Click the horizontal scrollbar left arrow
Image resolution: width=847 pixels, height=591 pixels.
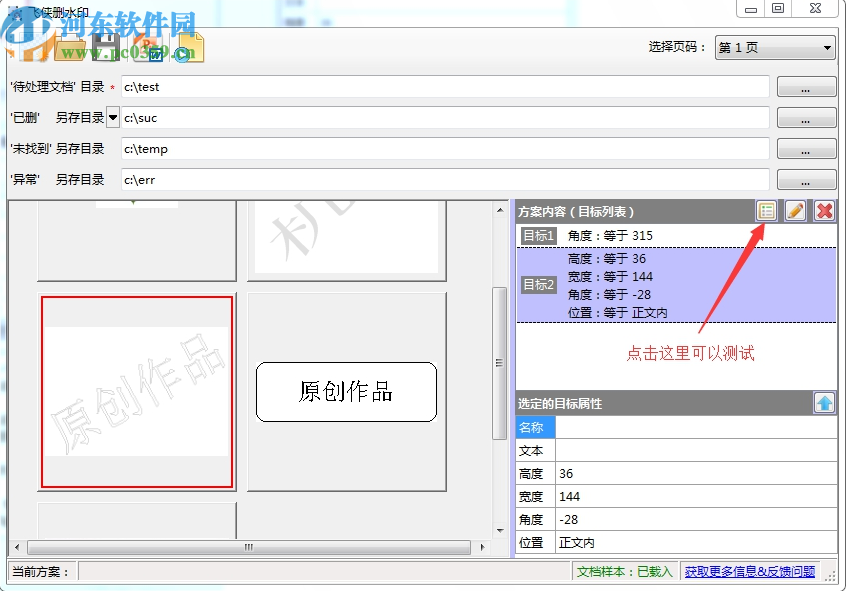pyautogui.click(x=17, y=547)
